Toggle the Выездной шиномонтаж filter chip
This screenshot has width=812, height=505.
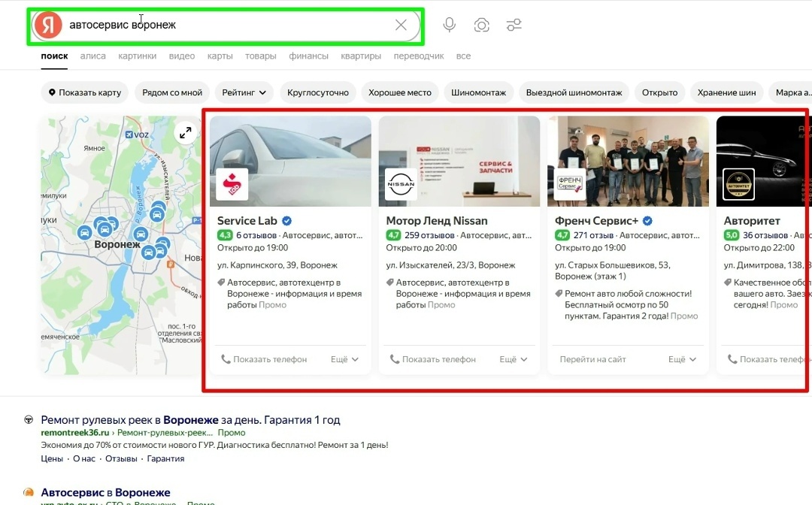click(574, 92)
